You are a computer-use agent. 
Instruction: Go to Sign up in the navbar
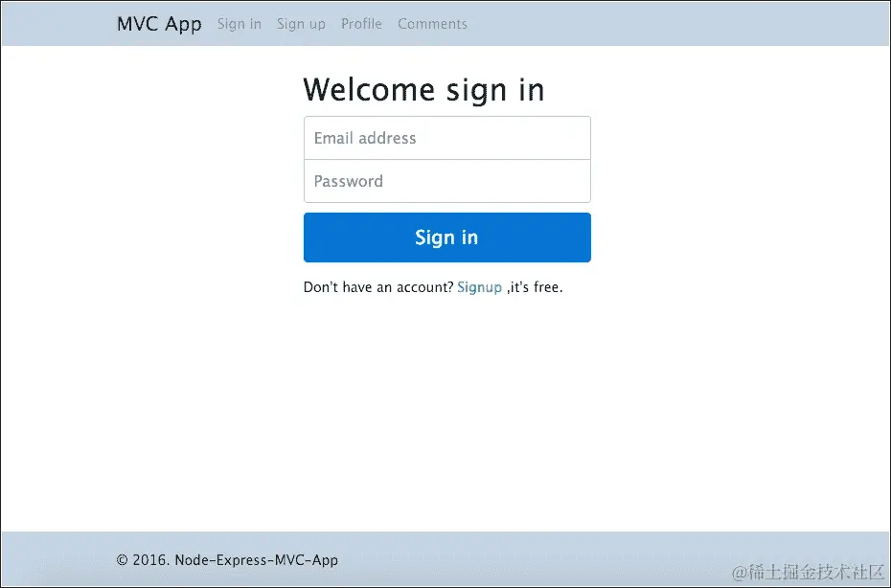pos(301,25)
